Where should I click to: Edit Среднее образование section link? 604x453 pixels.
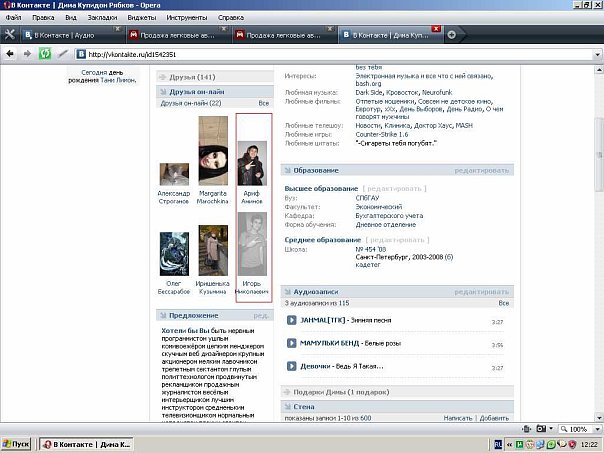pyautogui.click(x=397, y=240)
